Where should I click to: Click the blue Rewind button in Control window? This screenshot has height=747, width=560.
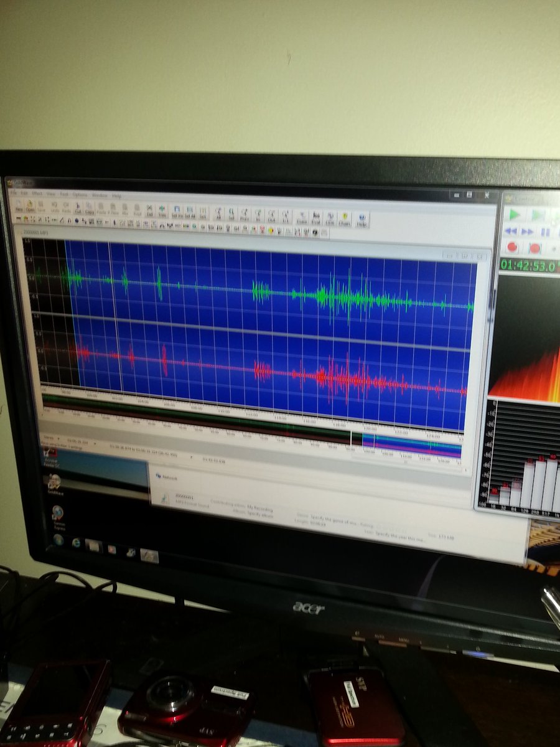pos(510,231)
